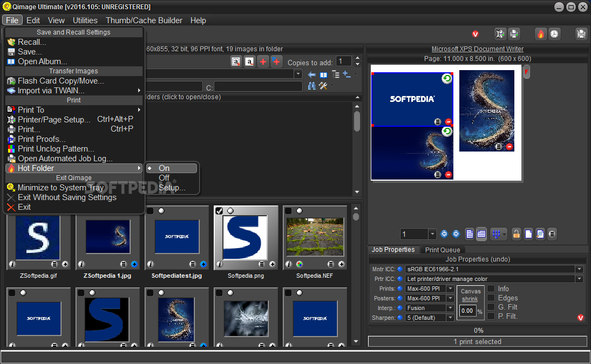Screen dimensions: 591x364
Task: Enable the Info checkbox
Action: tap(491, 289)
